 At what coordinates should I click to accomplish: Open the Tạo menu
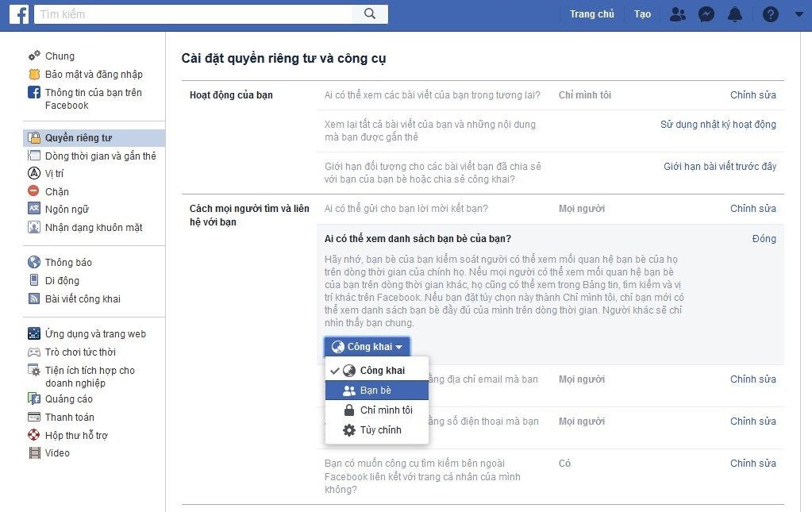[641, 13]
